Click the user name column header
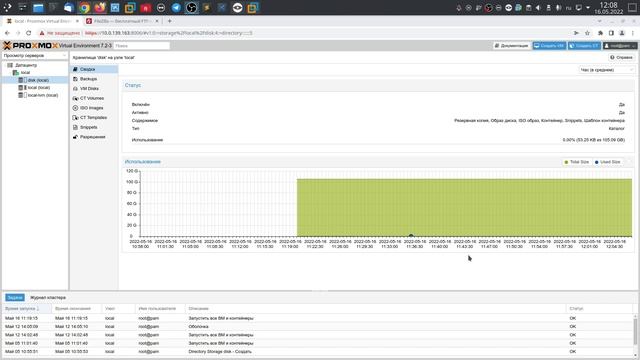This screenshot has height=360, width=640. [160, 309]
